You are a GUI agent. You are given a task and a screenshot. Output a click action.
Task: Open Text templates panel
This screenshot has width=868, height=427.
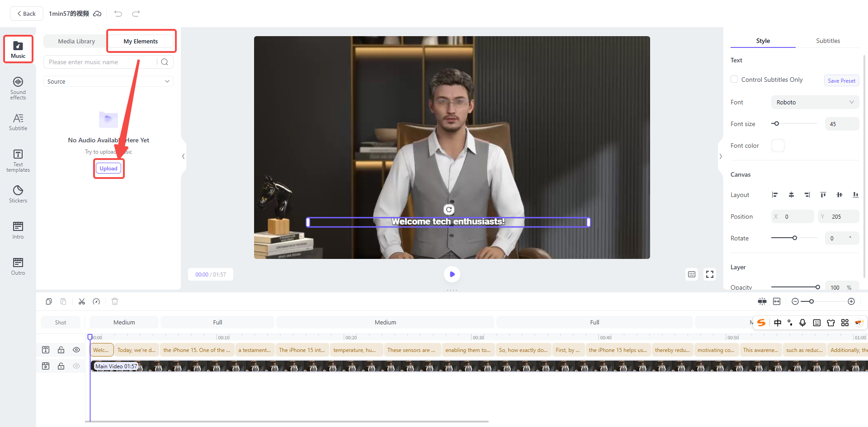[18, 161]
